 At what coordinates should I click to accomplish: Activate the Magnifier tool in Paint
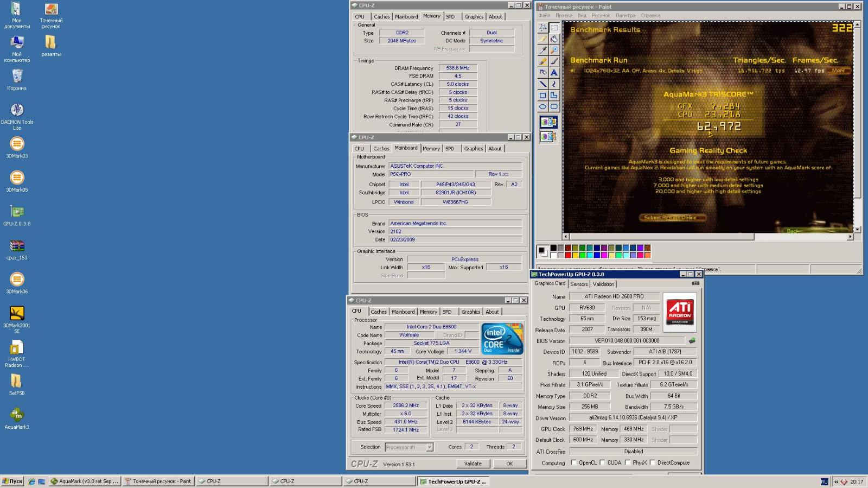(x=554, y=50)
